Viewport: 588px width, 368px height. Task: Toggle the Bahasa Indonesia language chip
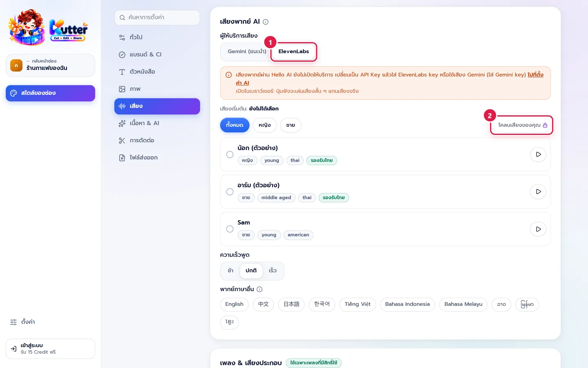tap(408, 304)
